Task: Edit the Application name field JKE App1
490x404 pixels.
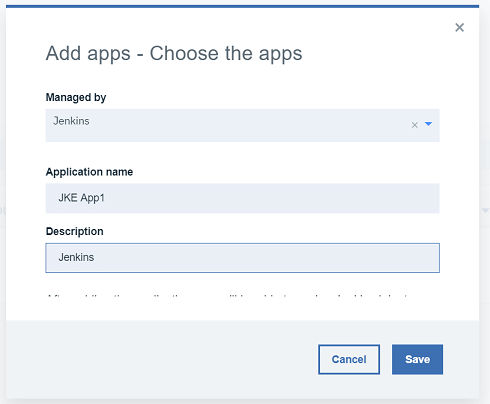Action: point(242,198)
